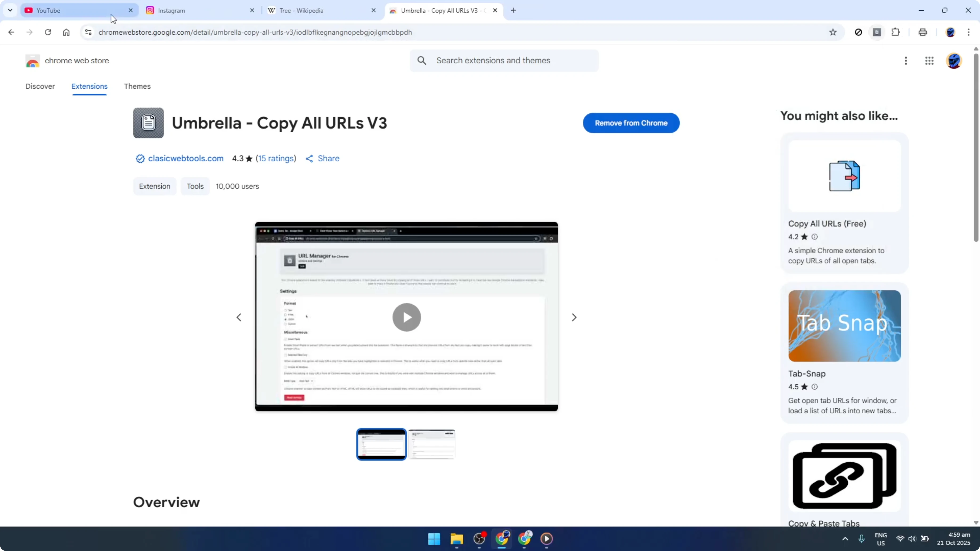Open site information in the address bar
This screenshot has height=551, width=980.
pos(88,32)
